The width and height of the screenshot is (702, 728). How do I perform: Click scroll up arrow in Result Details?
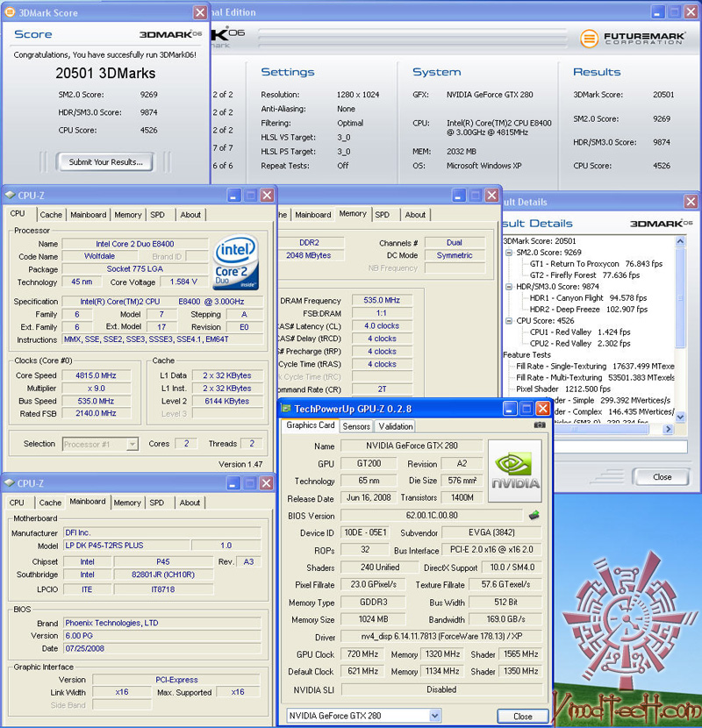(680, 241)
